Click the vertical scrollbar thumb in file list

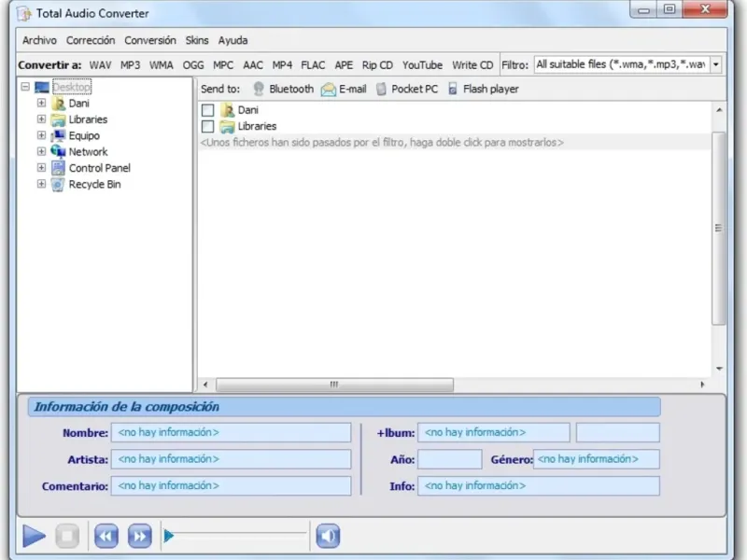[718, 229]
